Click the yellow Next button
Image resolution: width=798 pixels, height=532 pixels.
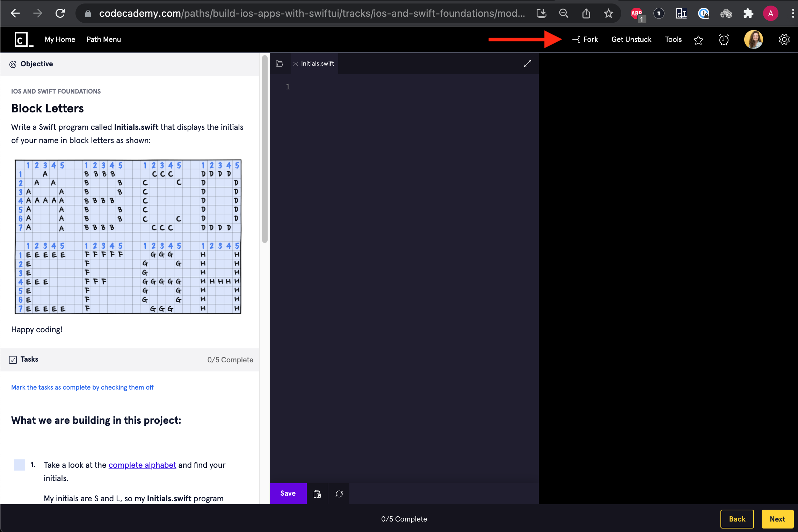tap(777, 519)
